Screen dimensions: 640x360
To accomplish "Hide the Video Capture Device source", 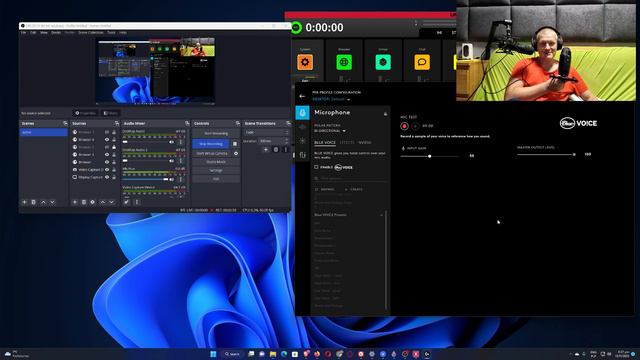I will click(107, 170).
